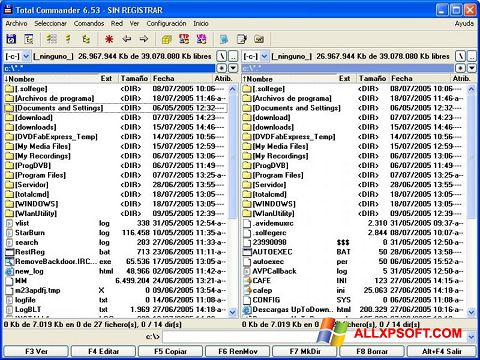
Task: Select 23990098 $$$ file in right panel
Action: 353,242
